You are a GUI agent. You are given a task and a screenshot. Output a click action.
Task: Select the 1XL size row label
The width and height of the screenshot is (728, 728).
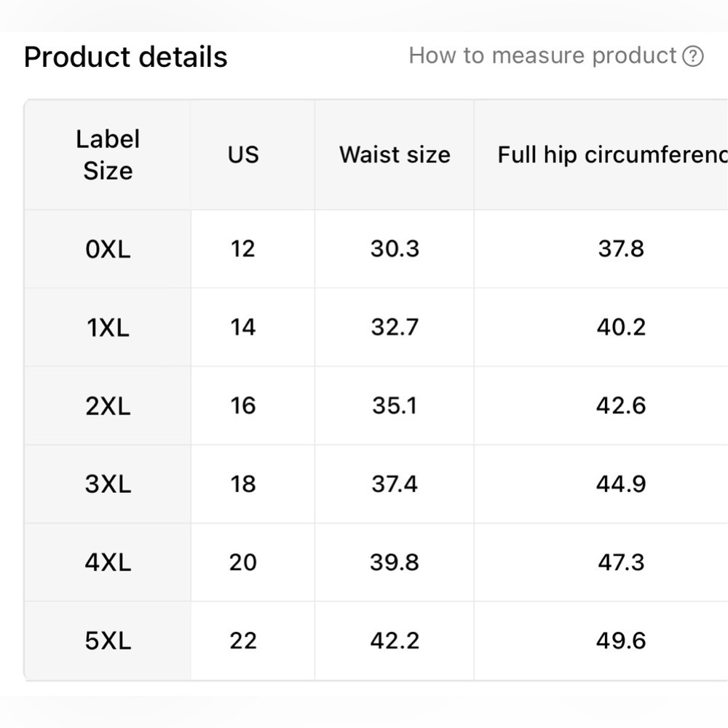(x=108, y=328)
